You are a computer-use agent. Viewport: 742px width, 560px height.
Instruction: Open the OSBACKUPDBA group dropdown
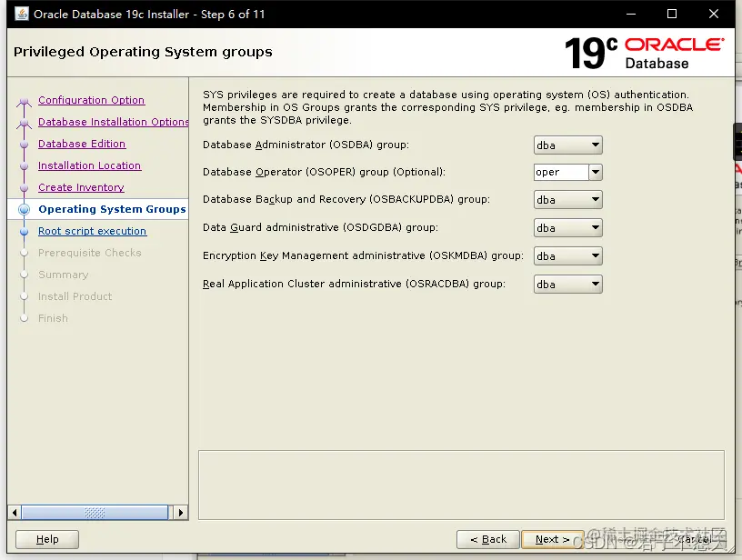point(567,200)
